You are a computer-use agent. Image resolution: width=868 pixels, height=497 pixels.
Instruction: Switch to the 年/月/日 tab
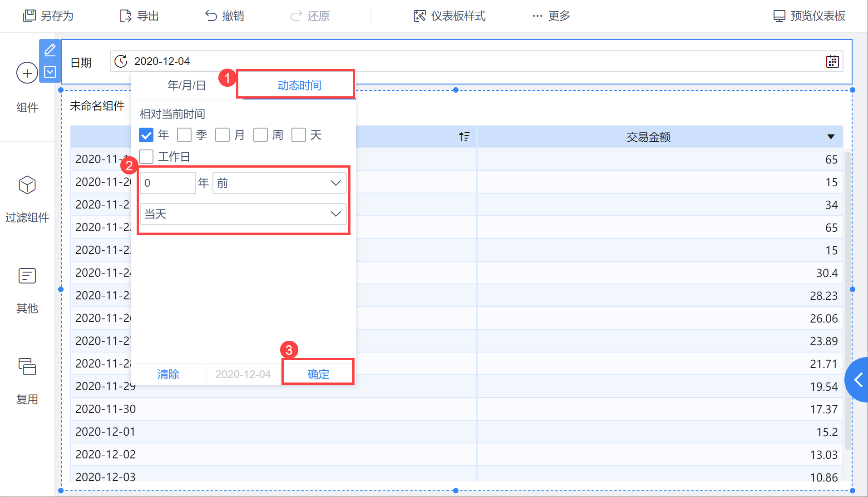(187, 85)
